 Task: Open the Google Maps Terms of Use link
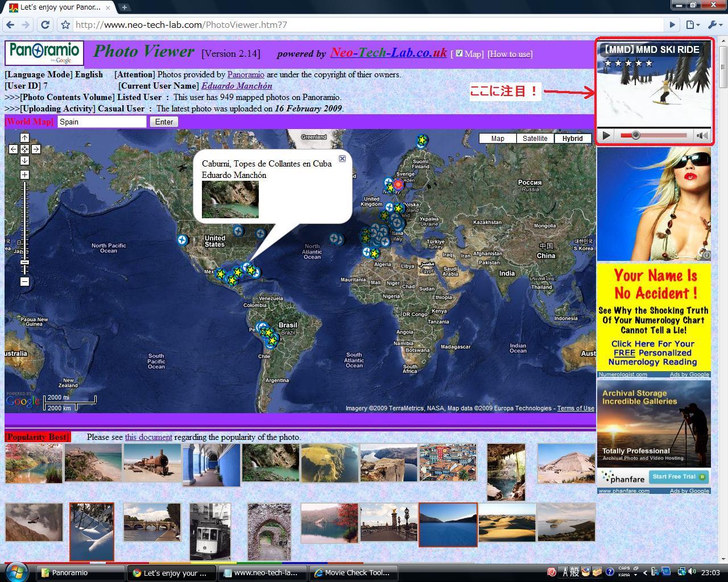(576, 408)
